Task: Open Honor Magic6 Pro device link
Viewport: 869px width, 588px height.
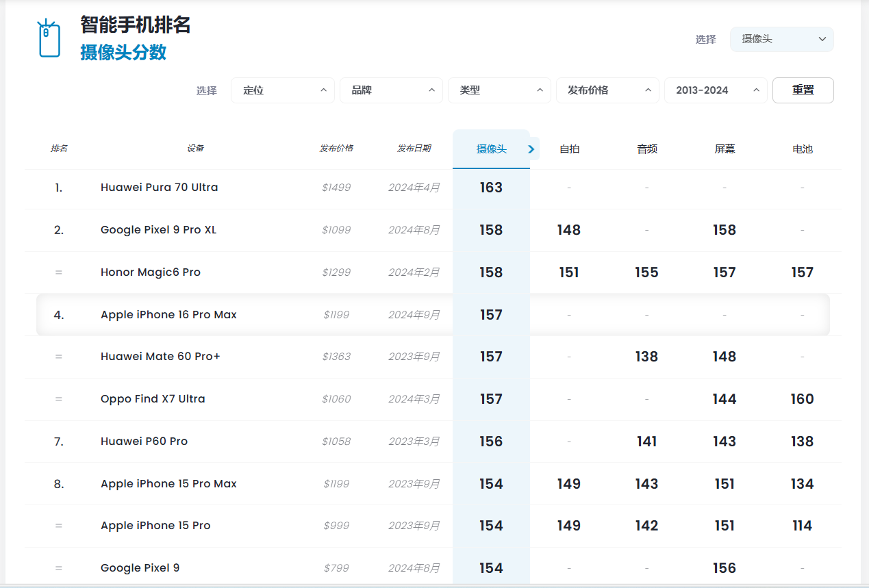Action: pos(151,272)
